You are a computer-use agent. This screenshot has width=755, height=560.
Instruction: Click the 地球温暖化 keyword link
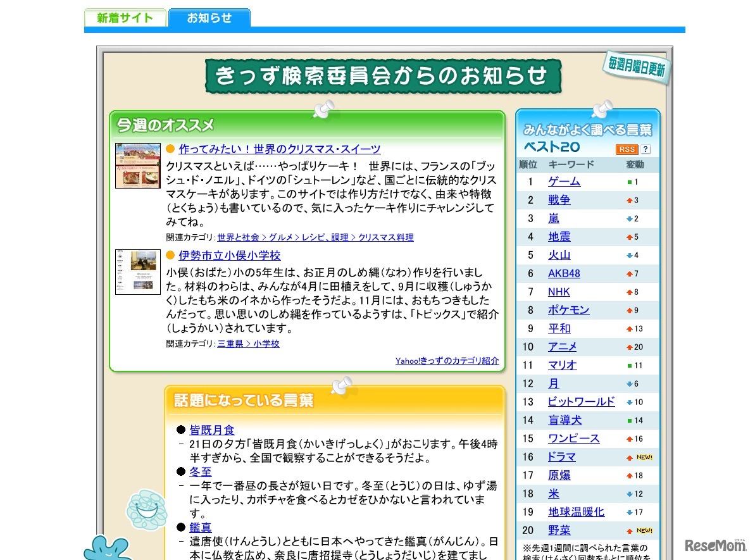tap(576, 512)
